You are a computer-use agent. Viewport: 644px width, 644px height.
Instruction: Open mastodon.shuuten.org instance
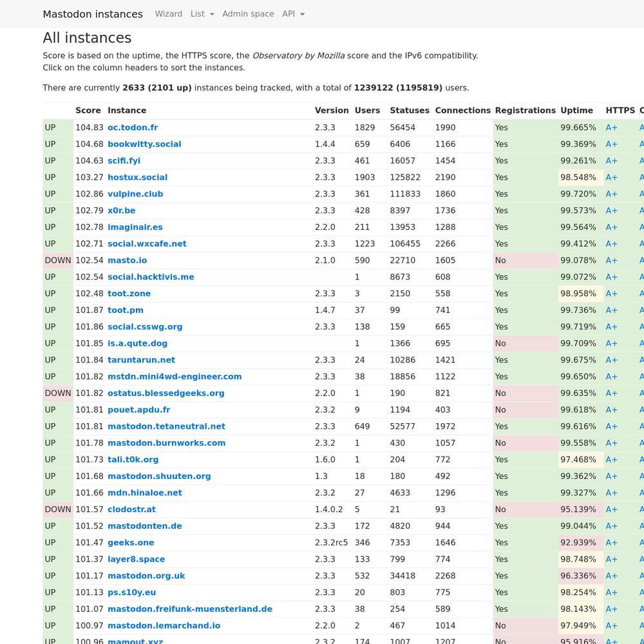tap(159, 477)
